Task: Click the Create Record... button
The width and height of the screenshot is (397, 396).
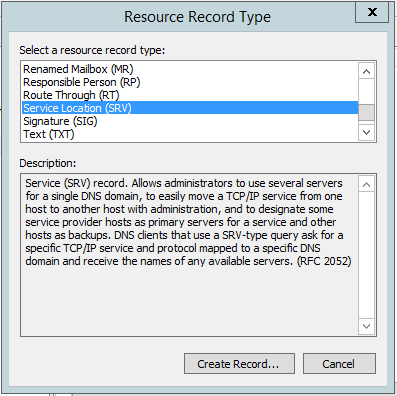Action: pos(239,364)
